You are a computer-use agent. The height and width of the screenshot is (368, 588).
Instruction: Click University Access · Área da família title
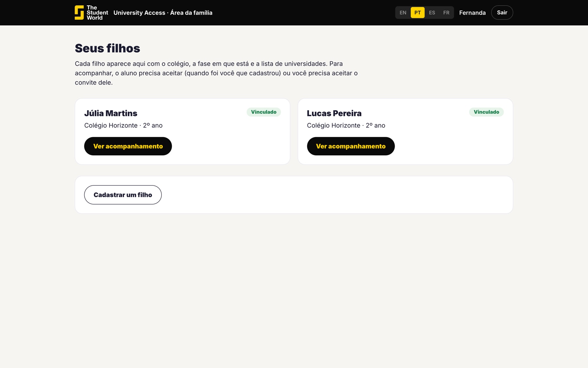pyautogui.click(x=163, y=13)
